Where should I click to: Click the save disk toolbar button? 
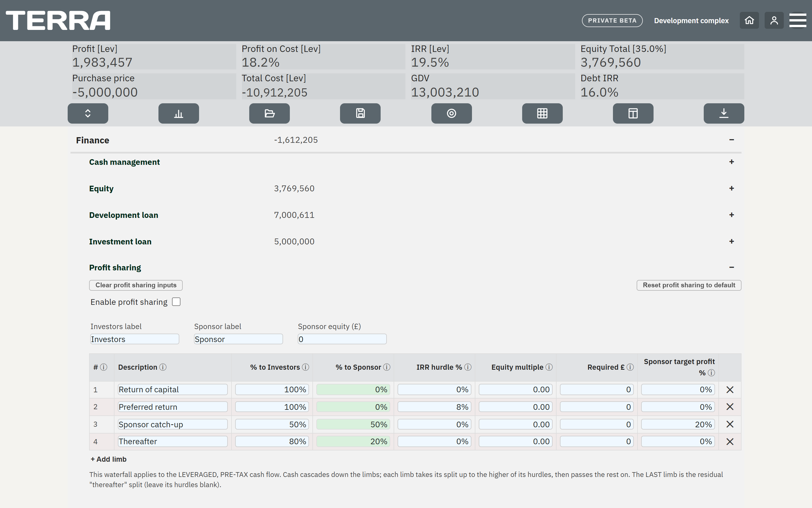(360, 113)
